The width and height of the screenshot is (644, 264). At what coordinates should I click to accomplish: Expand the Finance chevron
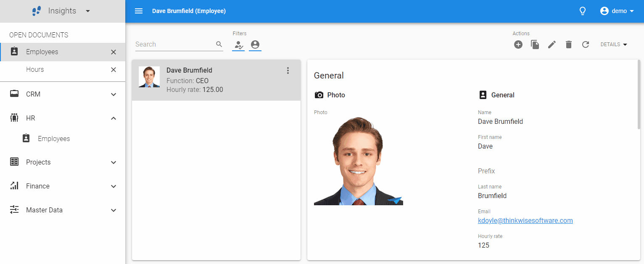[113, 186]
